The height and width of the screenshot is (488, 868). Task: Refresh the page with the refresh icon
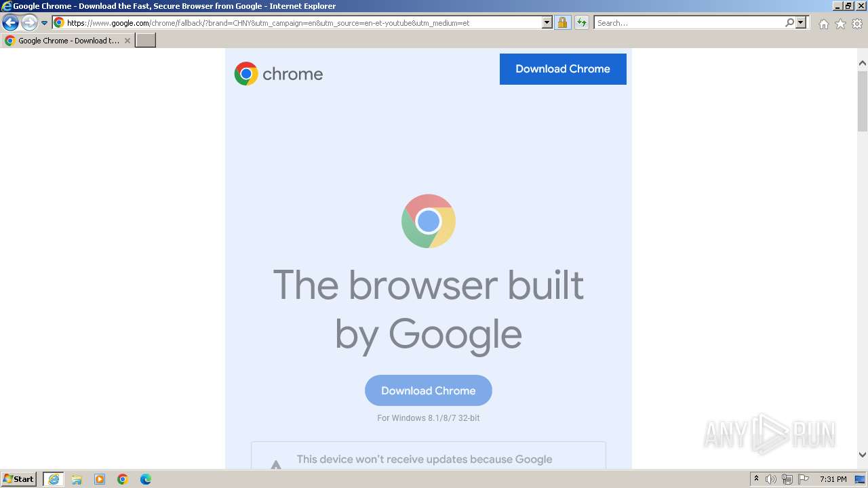[x=581, y=22]
